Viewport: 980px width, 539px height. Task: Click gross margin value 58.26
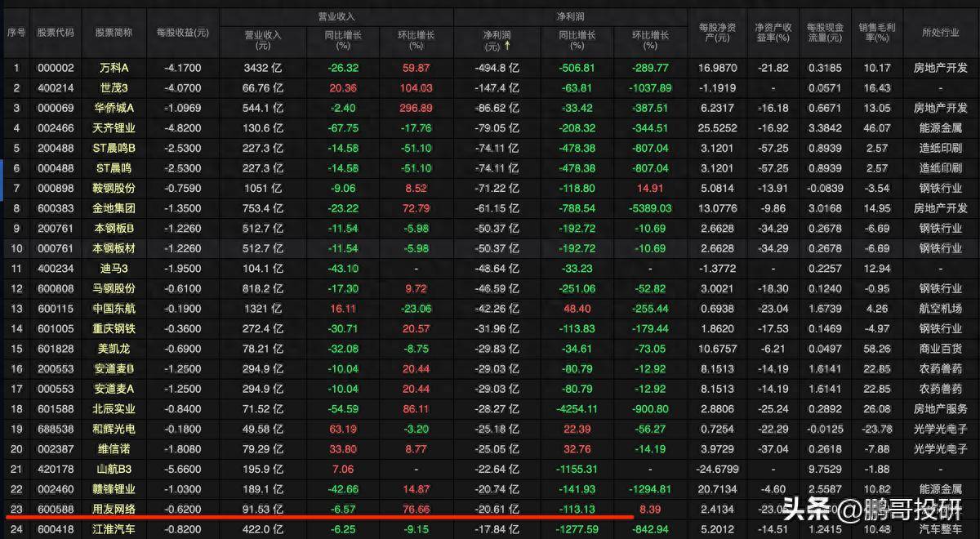[877, 348]
